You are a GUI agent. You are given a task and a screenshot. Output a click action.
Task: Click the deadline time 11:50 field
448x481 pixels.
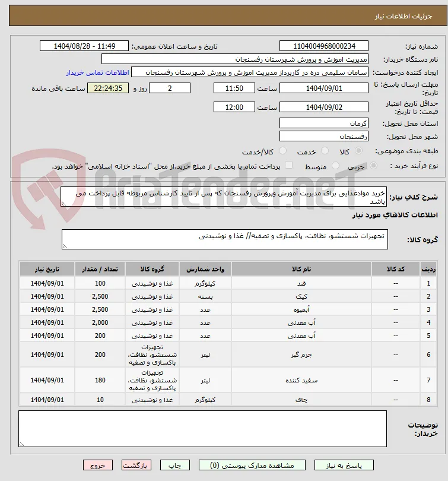point(234,88)
